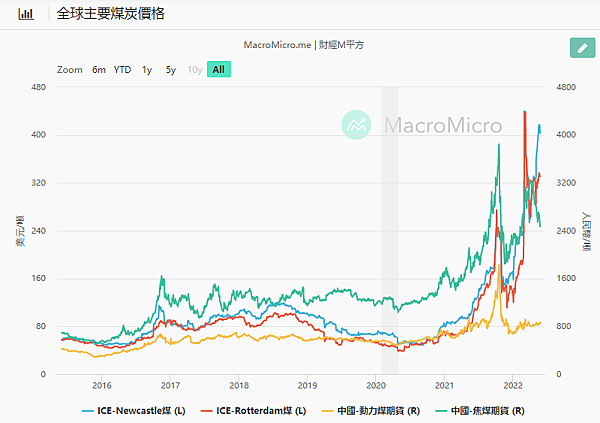Click the grey shaded band at 2020
Image resolution: width=600 pixels, height=423 pixels.
[389, 230]
